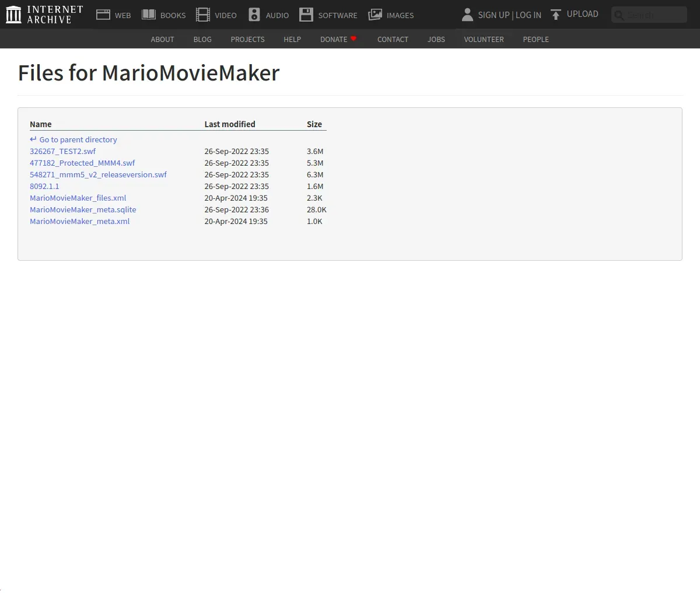Open the 8092.1.1 file link
The image size is (700, 595).
pyautogui.click(x=44, y=186)
